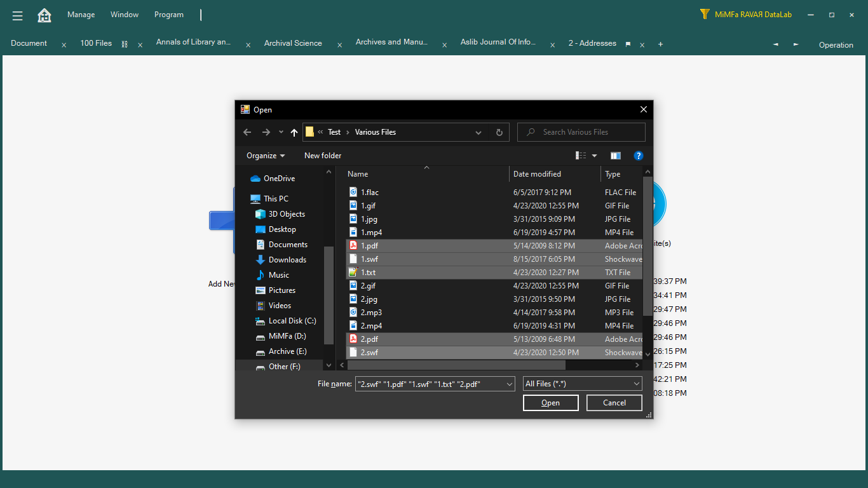Open the Manage menu

pos(81,15)
